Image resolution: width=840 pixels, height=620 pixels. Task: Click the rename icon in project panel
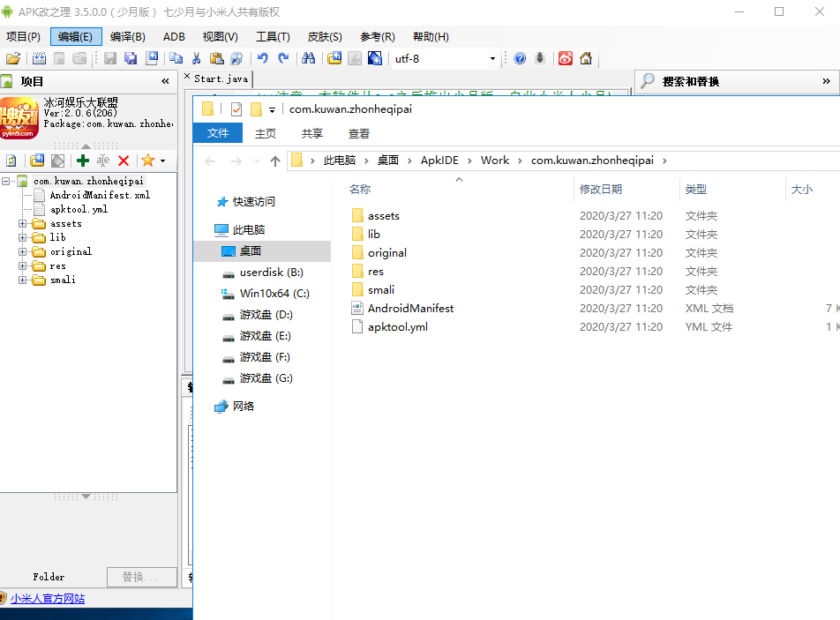coord(103,161)
